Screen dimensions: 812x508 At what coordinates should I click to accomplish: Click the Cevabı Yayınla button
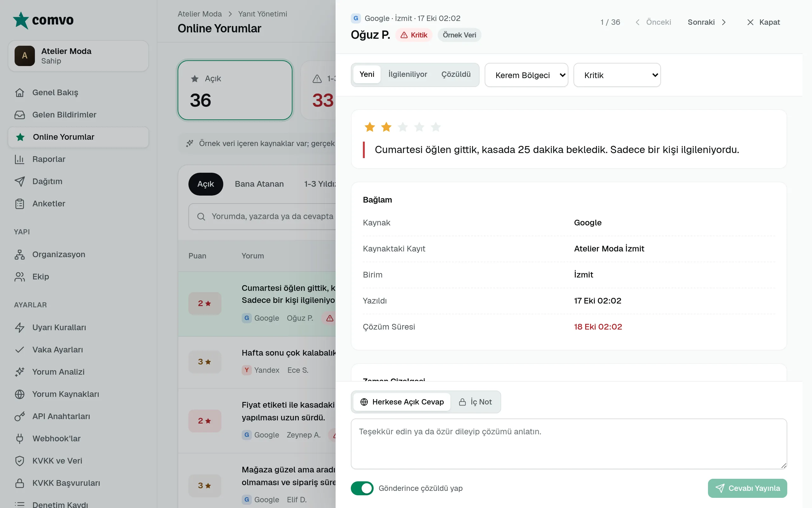click(x=747, y=488)
